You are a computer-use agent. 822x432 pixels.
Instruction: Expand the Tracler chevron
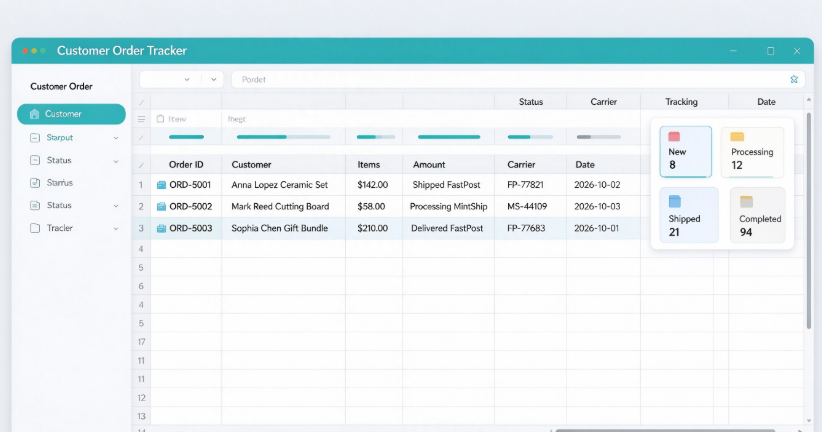(x=116, y=229)
